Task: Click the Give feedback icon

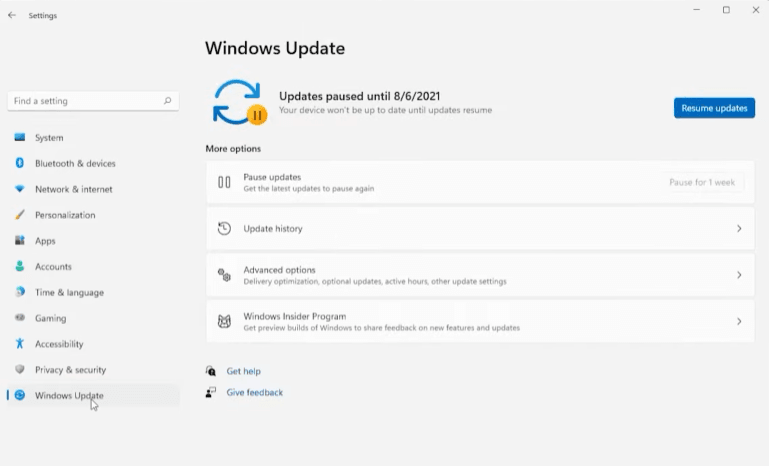Action: (x=211, y=392)
